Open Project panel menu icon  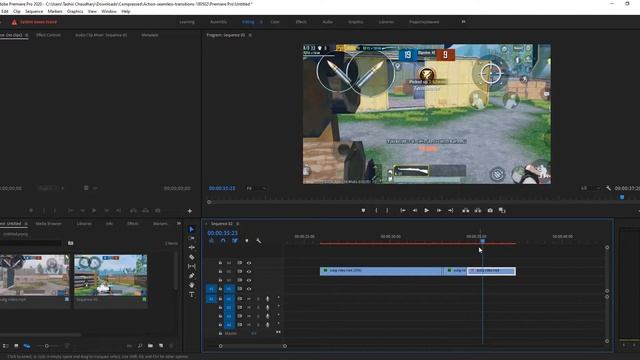pyautogui.click(x=26, y=224)
